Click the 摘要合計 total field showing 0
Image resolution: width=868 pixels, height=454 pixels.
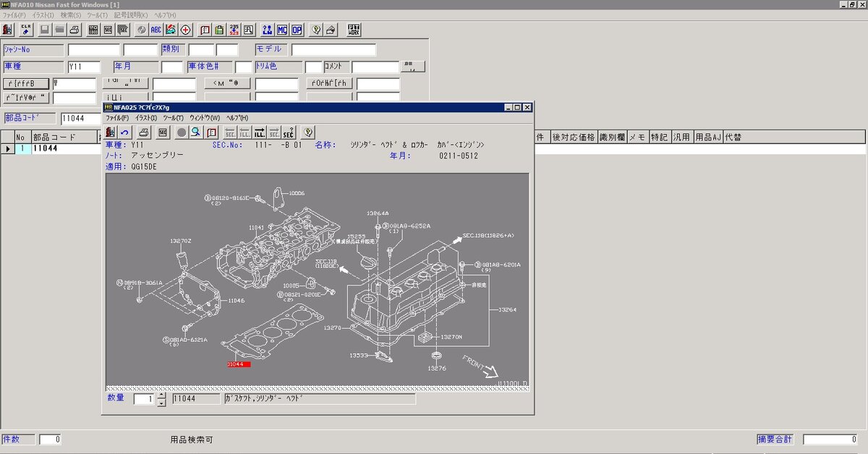pyautogui.click(x=830, y=440)
